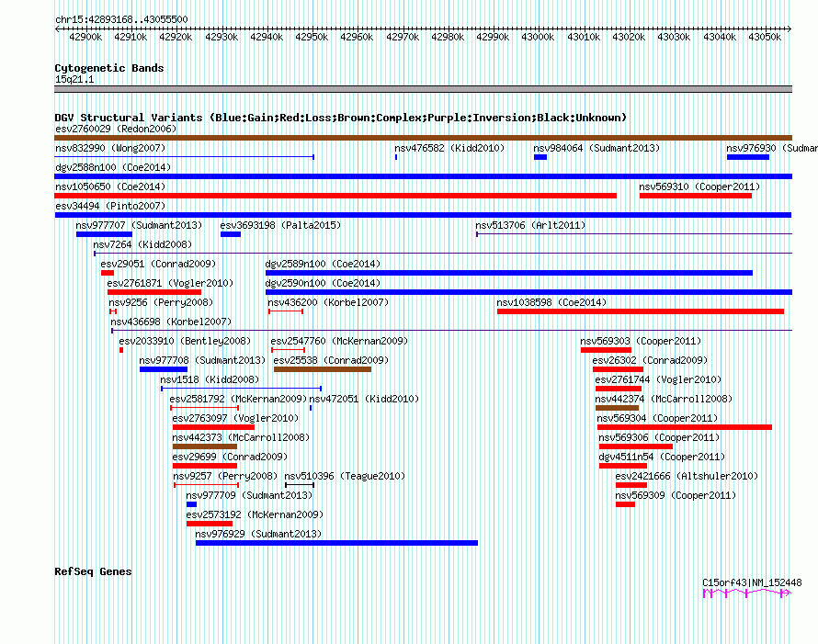Click the 42950k ruler tick label
Viewport: 818px width, 644px height.
[312, 37]
